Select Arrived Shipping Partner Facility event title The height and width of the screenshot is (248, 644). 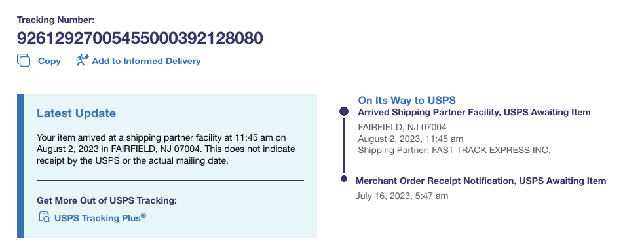pos(474,112)
